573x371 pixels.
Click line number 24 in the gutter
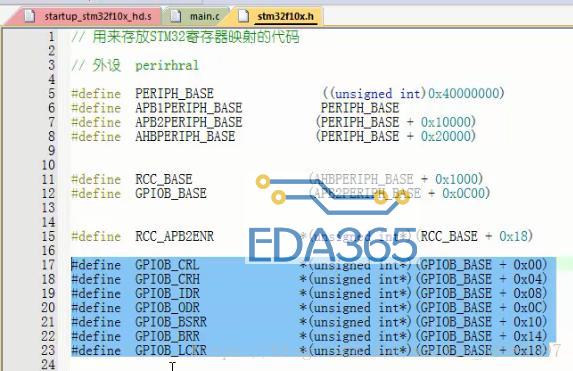[48, 364]
